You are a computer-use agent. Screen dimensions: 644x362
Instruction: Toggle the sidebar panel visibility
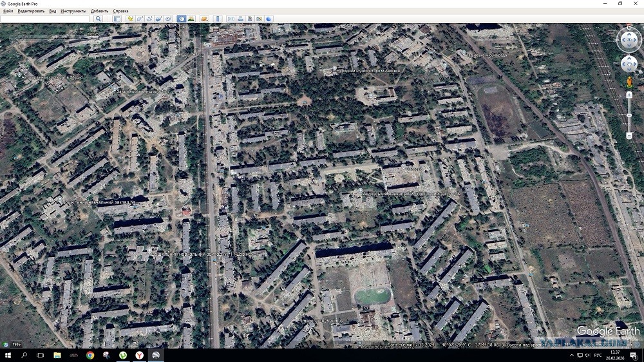(x=117, y=19)
